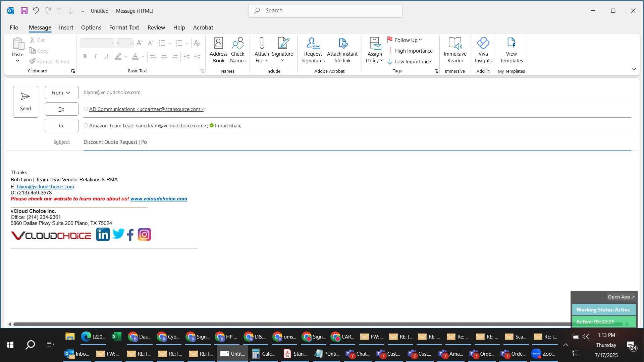Click Attach instant file link
Image resolution: width=644 pixels, height=362 pixels.
[342, 50]
